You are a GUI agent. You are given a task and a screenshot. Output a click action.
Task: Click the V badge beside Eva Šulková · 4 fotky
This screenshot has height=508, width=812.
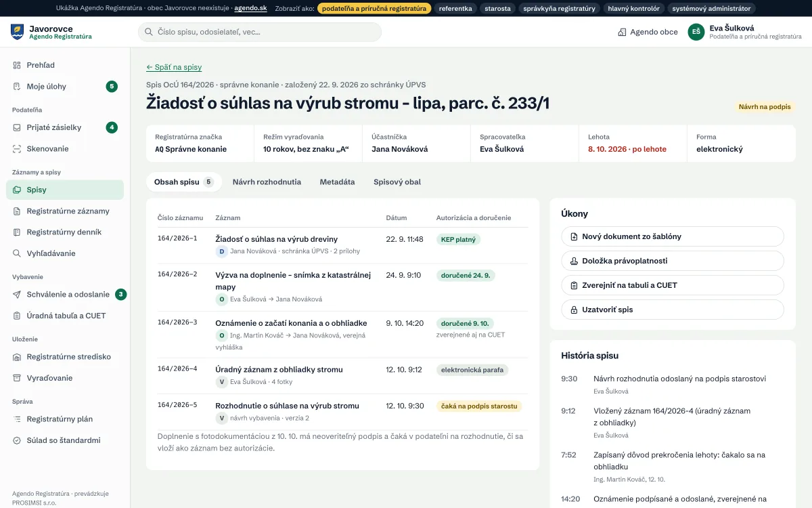pyautogui.click(x=221, y=382)
